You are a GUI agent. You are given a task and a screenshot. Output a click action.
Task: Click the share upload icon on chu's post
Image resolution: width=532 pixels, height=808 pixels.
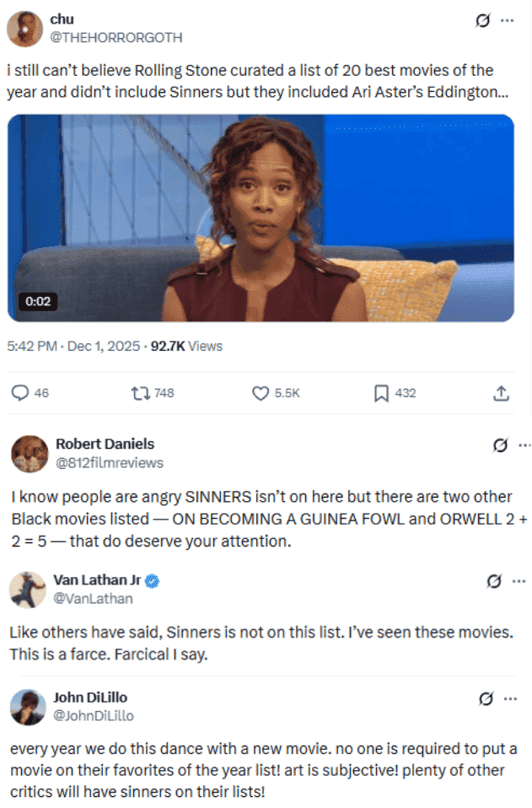(x=501, y=393)
